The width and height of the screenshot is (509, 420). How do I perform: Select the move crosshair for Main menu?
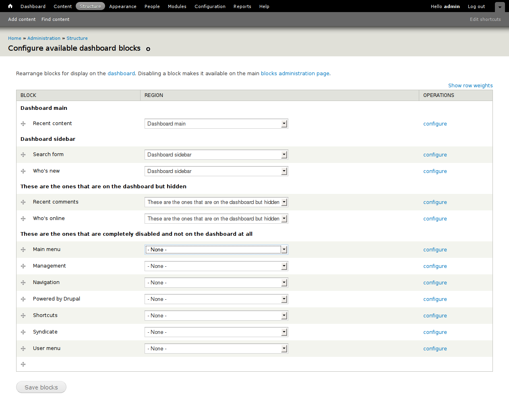(x=23, y=249)
